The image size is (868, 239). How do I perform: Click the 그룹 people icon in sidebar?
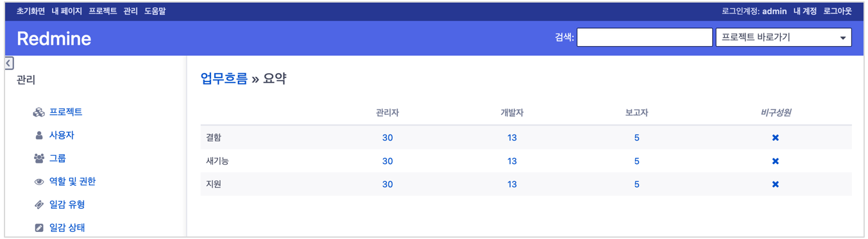point(38,158)
